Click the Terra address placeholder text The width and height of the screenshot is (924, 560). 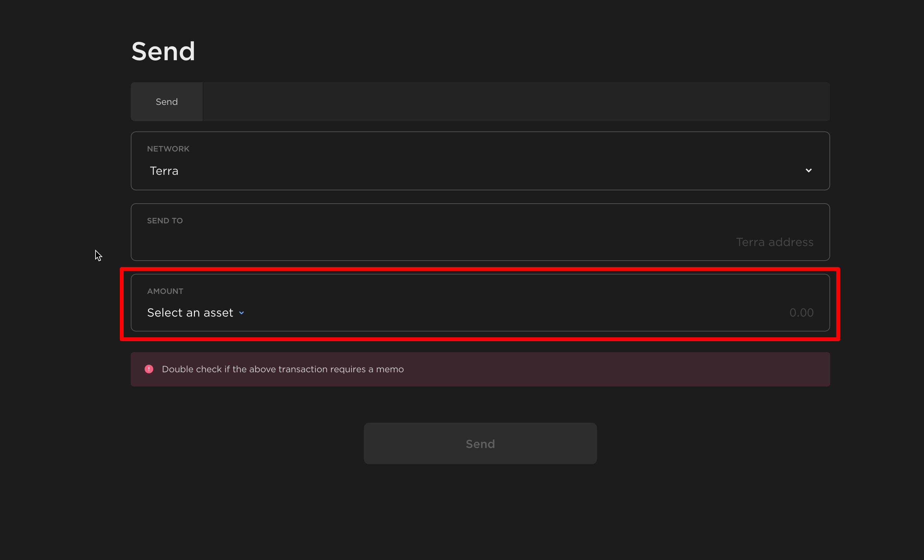coord(774,242)
